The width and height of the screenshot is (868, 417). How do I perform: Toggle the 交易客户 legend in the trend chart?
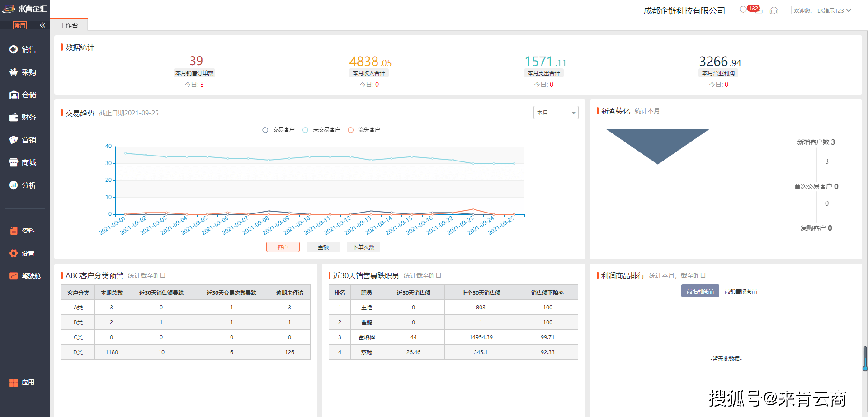point(277,130)
